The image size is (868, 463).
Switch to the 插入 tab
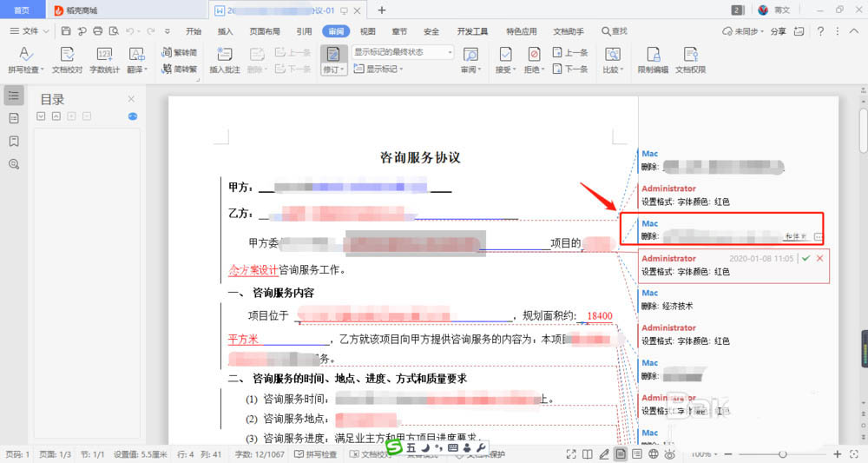click(226, 31)
